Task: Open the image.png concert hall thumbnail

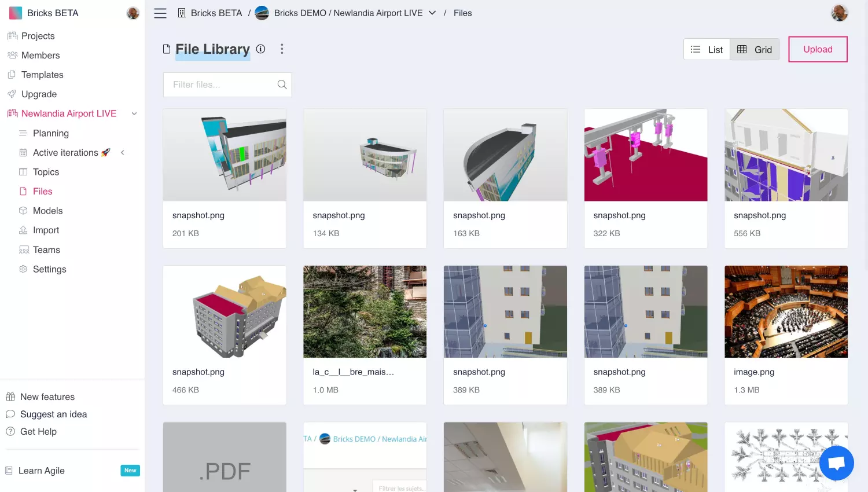Action: [x=786, y=311]
